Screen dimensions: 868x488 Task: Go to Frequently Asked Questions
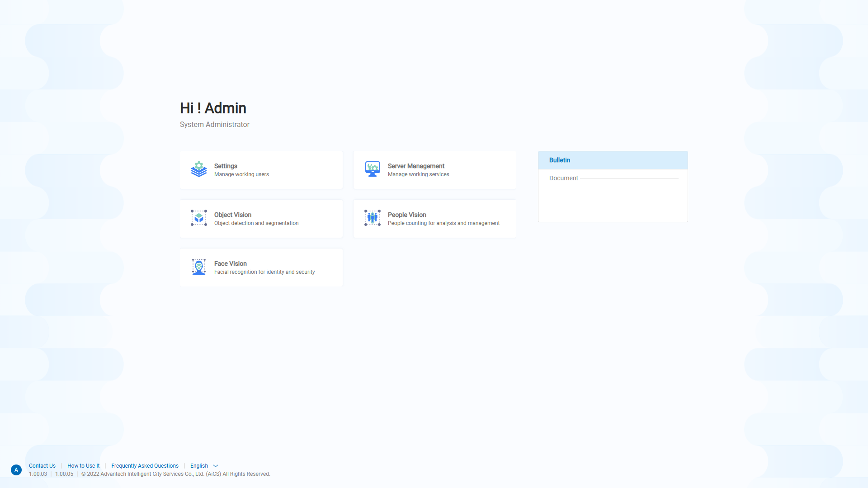[145, 466]
